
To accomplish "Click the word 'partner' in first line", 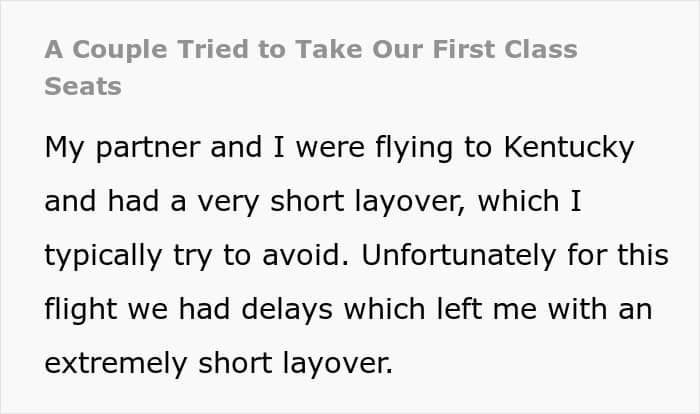I will [148, 148].
